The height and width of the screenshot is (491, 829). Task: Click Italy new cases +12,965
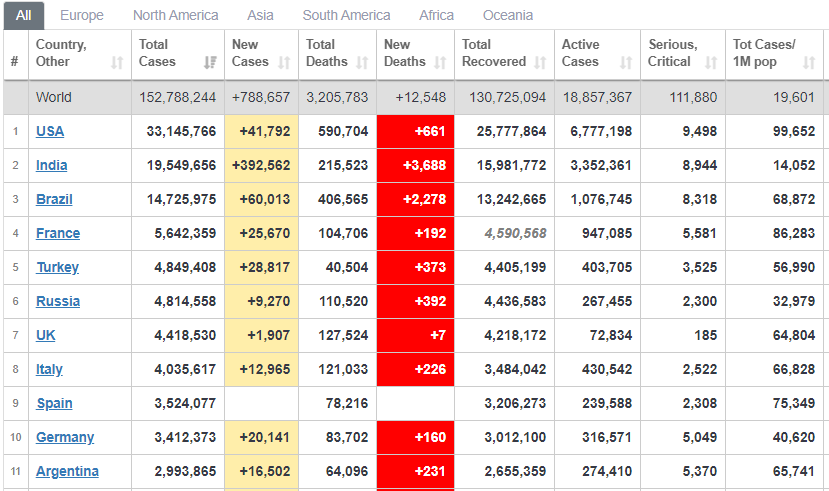click(x=265, y=369)
